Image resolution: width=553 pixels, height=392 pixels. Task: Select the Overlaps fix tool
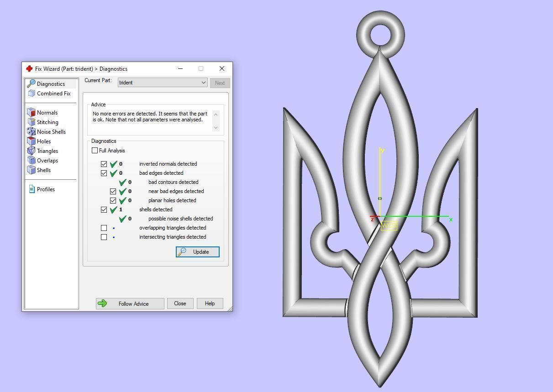point(43,160)
